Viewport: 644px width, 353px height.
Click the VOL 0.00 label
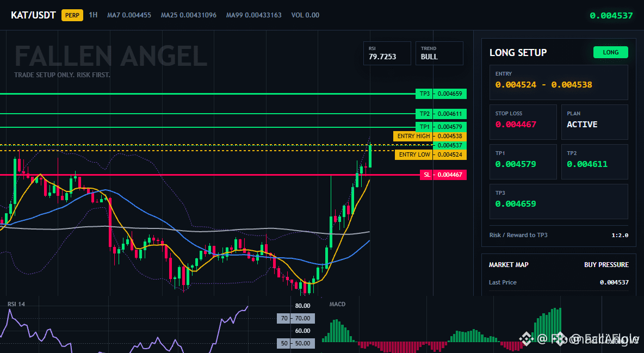coord(305,15)
